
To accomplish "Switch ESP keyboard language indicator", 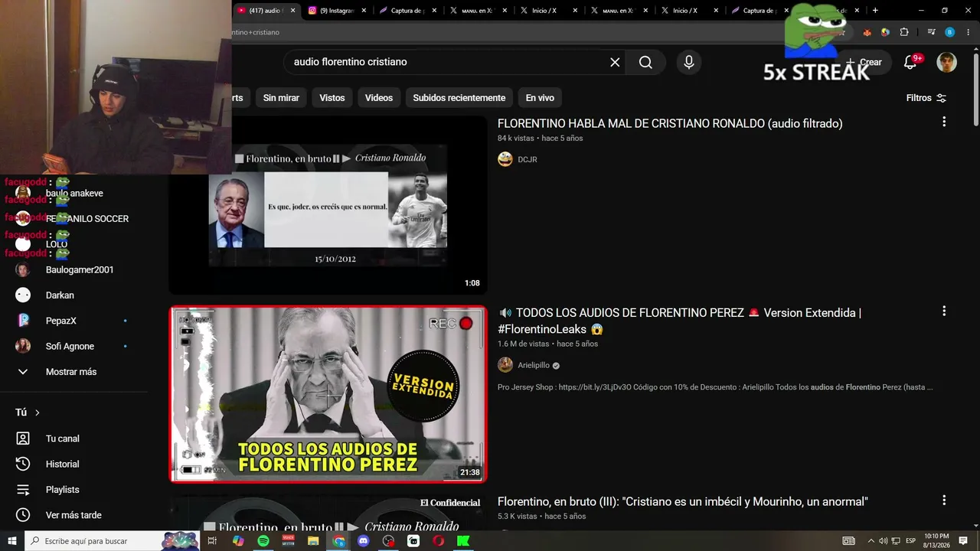I will 911,541.
